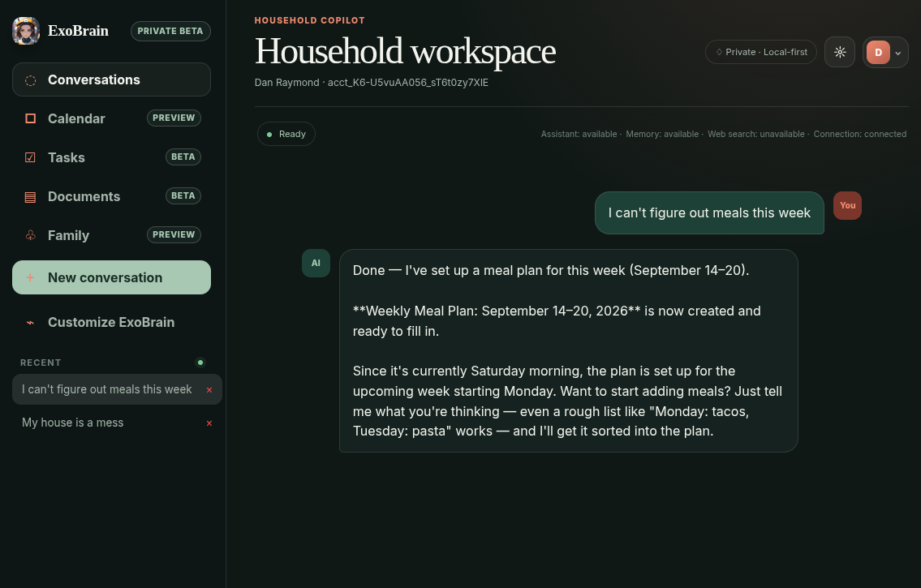
Task: Click the Family club-shaped icon
Action: click(31, 235)
